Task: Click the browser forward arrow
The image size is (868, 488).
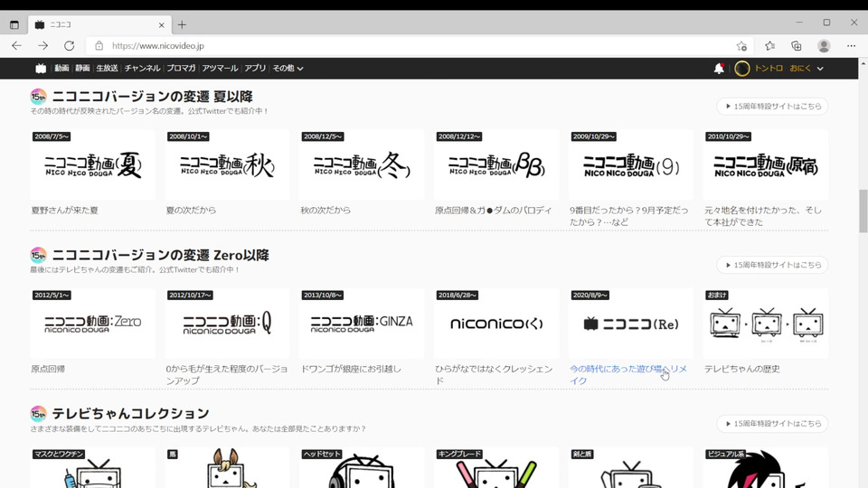Action: (42, 46)
